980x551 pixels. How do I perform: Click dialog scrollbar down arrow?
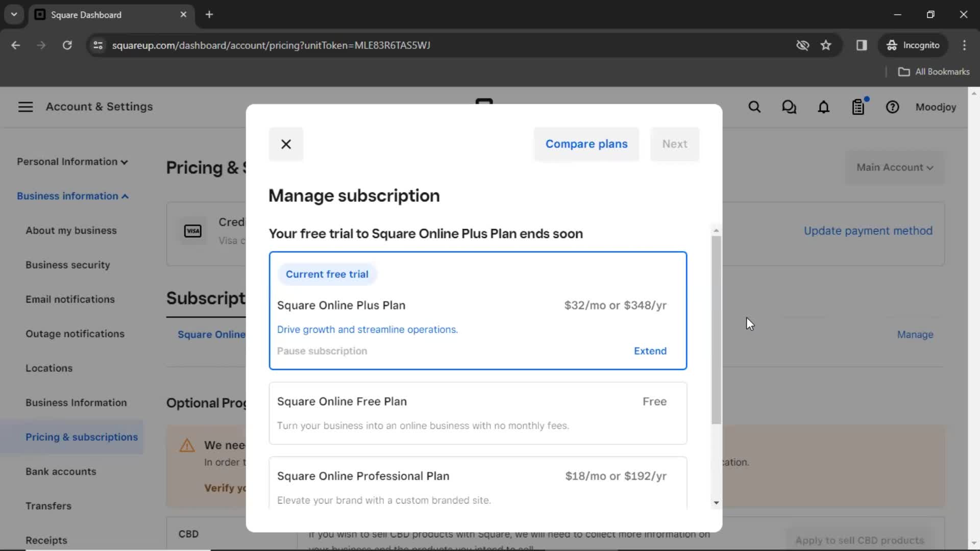click(716, 503)
